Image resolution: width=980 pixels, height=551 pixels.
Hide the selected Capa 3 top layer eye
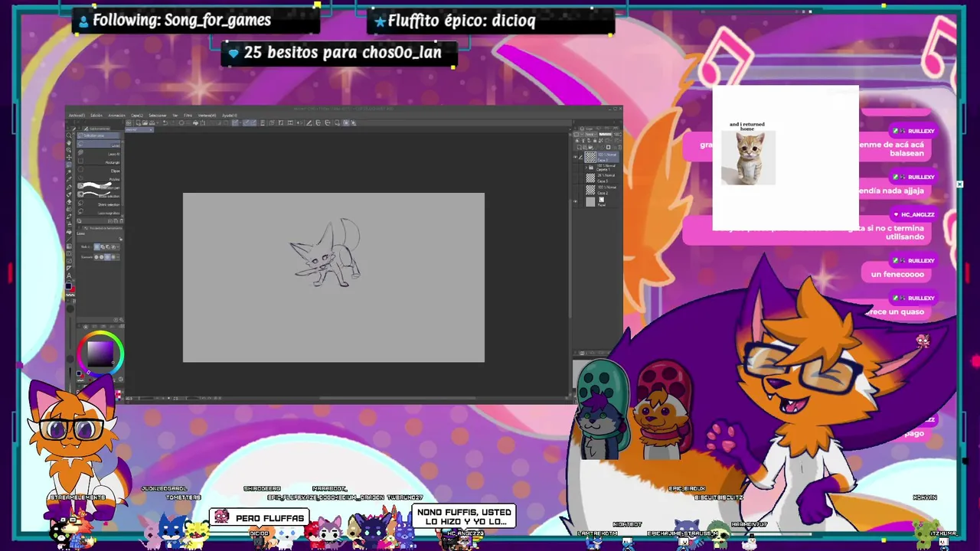click(575, 157)
